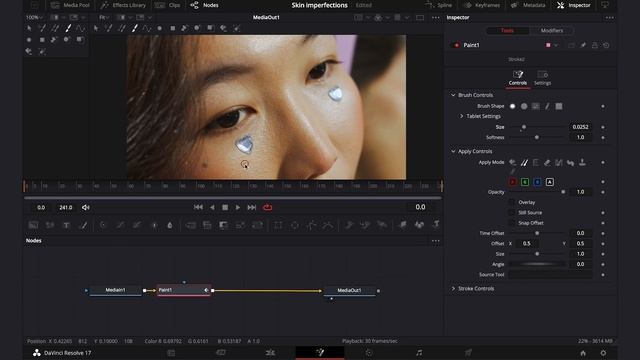Toggle the Clips panel

coord(168,5)
